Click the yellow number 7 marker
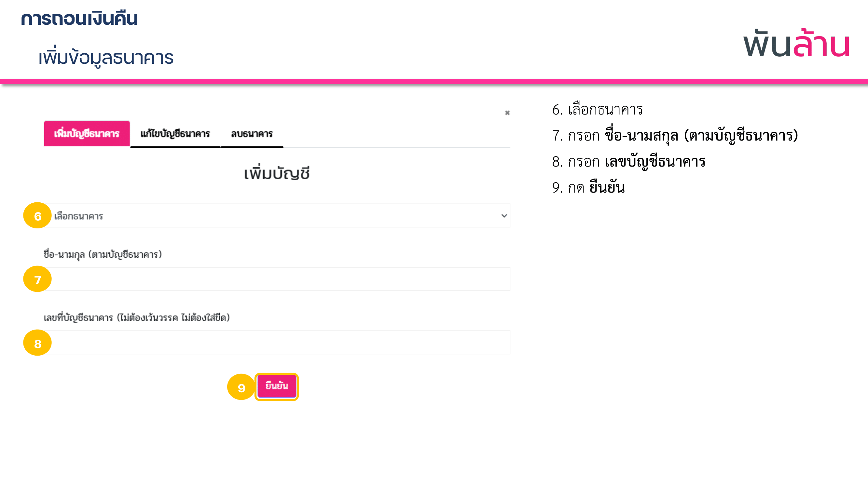 37,279
